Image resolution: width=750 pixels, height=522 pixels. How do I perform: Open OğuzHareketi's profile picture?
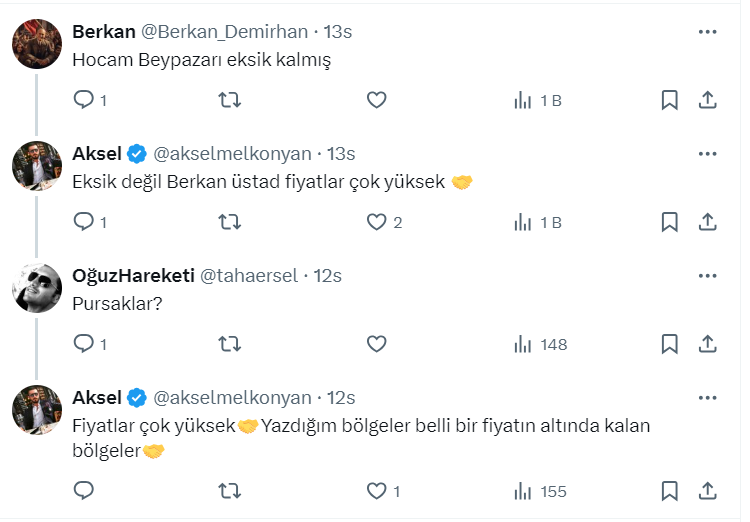pos(37,288)
